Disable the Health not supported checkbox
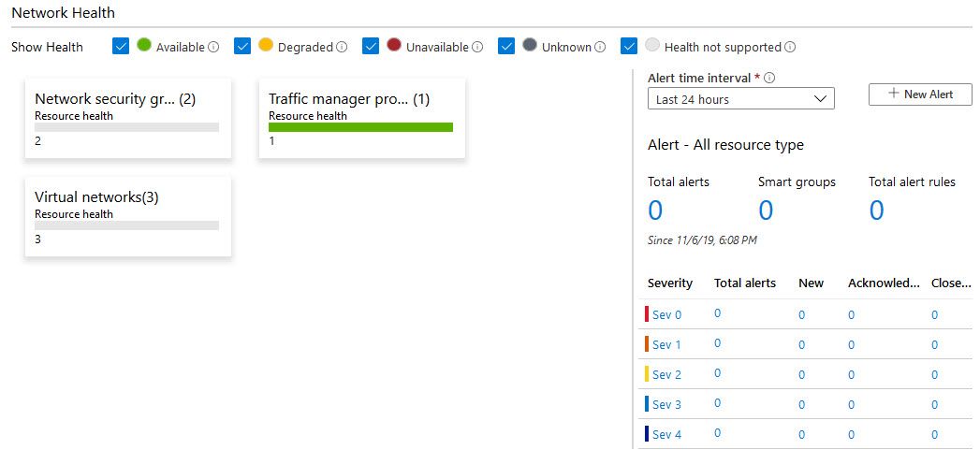This screenshot has height=450, width=980. coord(629,46)
